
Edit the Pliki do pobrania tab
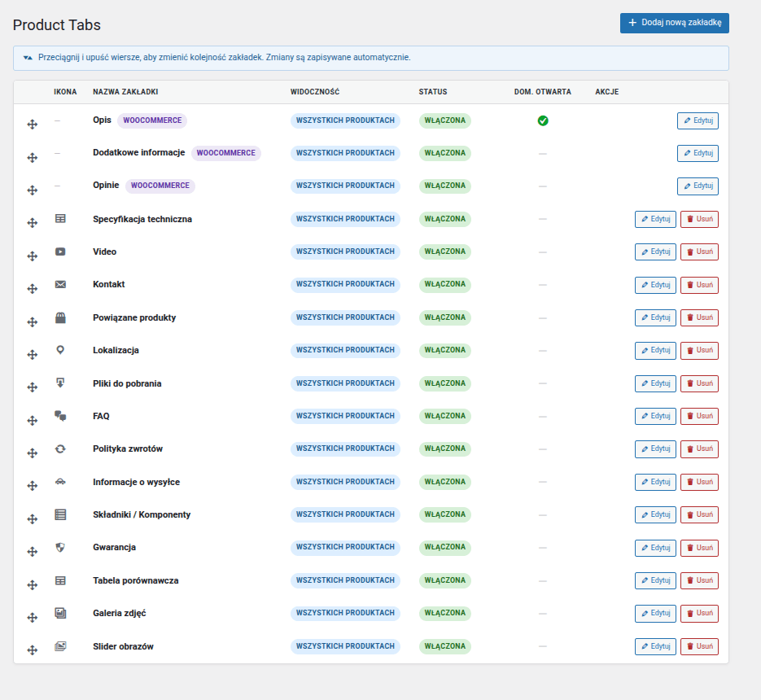pos(655,383)
